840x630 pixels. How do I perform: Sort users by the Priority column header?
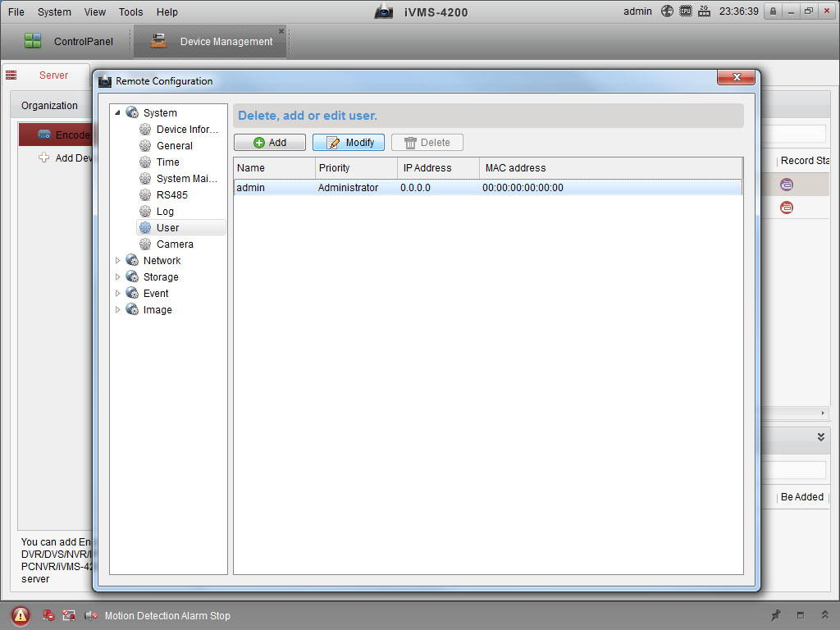(356, 167)
